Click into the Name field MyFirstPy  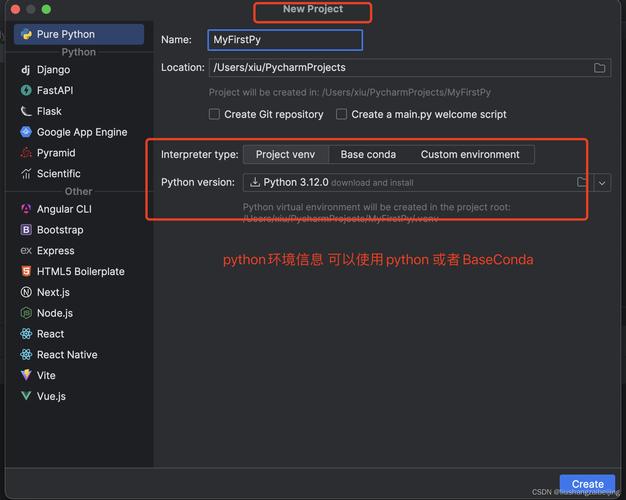click(285, 40)
